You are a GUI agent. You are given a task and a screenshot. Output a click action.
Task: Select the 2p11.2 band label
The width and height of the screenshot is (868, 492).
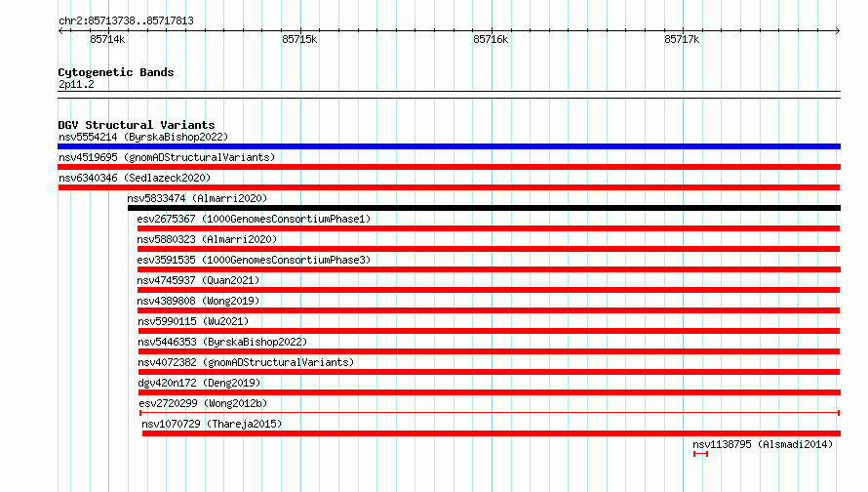[76, 84]
